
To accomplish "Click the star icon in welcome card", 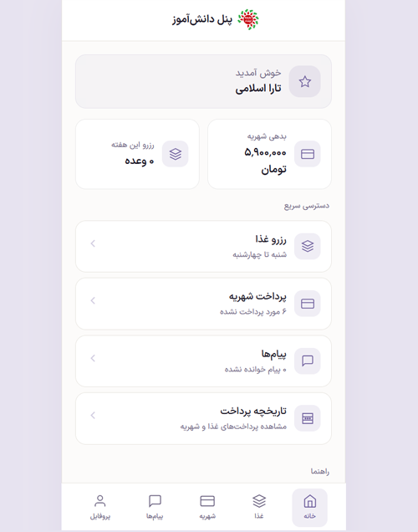I will pos(305,81).
